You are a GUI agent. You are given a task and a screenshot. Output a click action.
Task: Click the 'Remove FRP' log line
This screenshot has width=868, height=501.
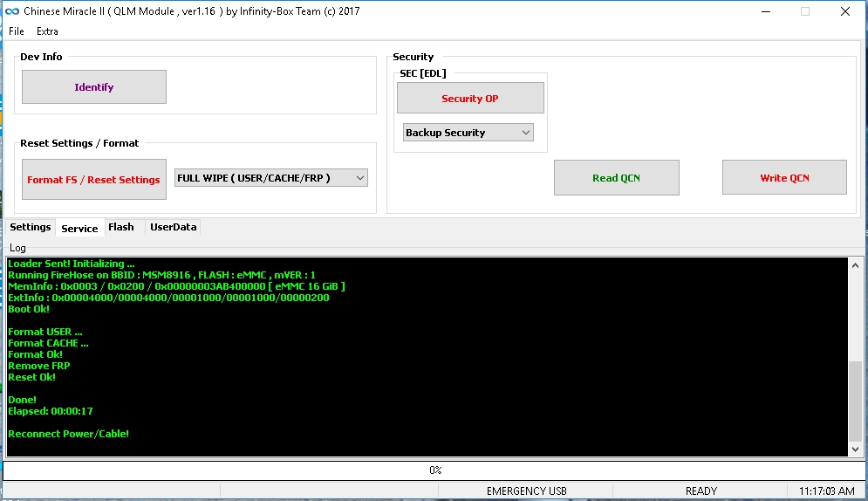[38, 366]
